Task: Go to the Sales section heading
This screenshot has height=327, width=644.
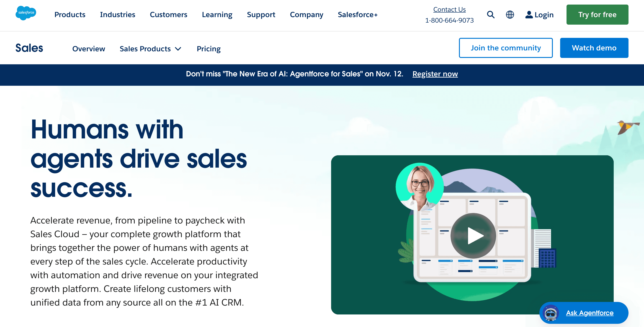Action: pyautogui.click(x=29, y=48)
